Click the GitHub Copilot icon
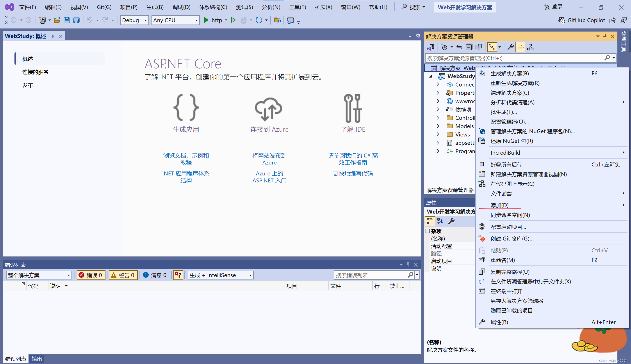This screenshot has height=364, width=631. coord(562,20)
